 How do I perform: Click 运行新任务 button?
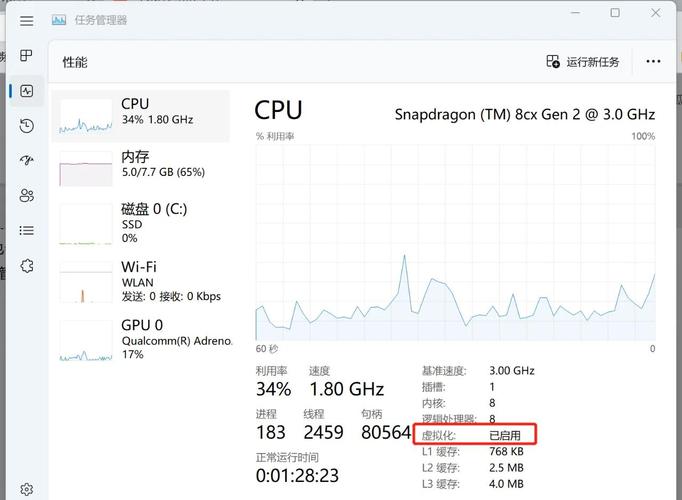583,62
